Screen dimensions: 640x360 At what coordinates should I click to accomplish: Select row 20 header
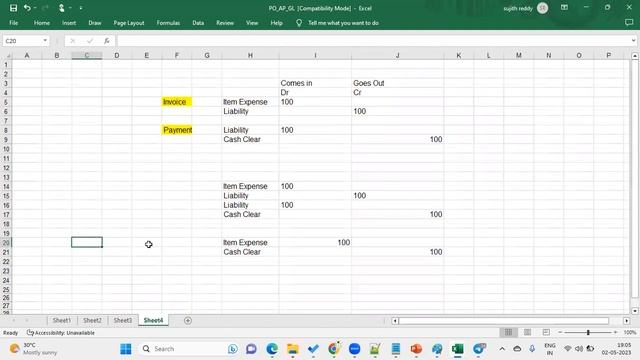pos(6,242)
